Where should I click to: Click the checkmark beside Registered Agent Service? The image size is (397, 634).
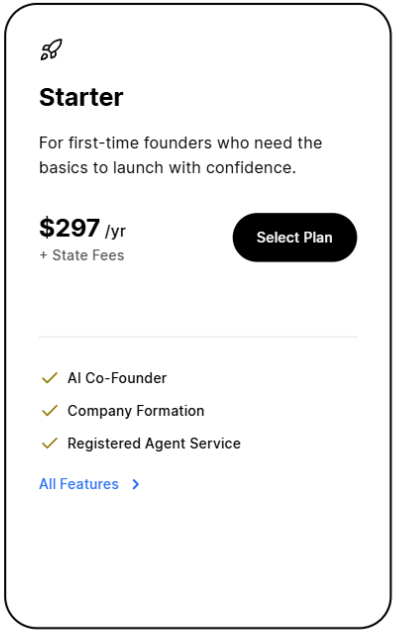click(50, 444)
